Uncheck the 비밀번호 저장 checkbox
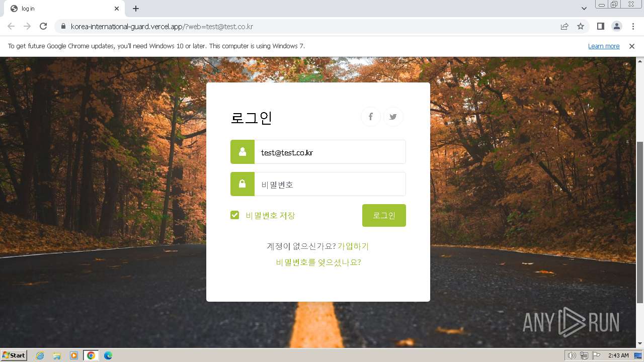The width and height of the screenshot is (644, 362). pyautogui.click(x=235, y=215)
